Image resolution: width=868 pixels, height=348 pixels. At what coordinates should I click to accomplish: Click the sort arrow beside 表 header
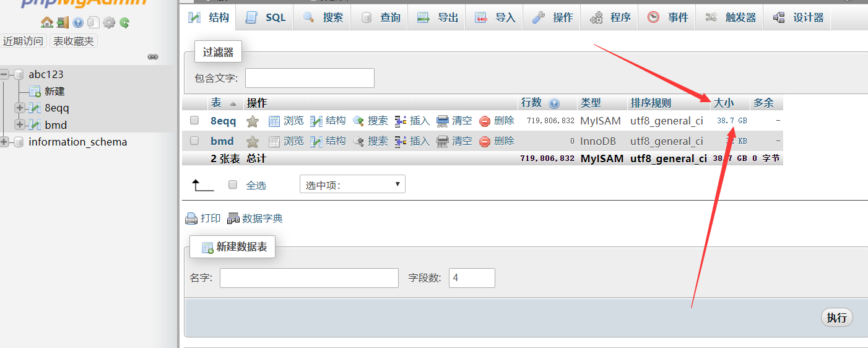(x=233, y=103)
